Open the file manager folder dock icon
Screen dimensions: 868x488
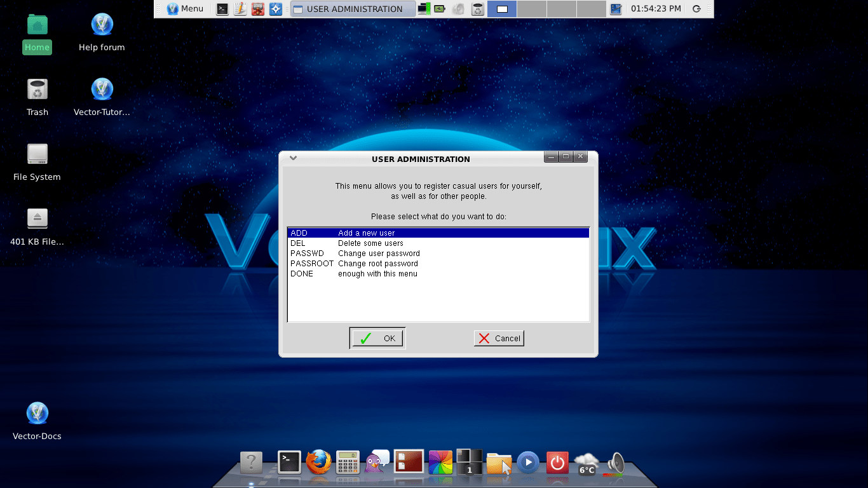(x=499, y=463)
